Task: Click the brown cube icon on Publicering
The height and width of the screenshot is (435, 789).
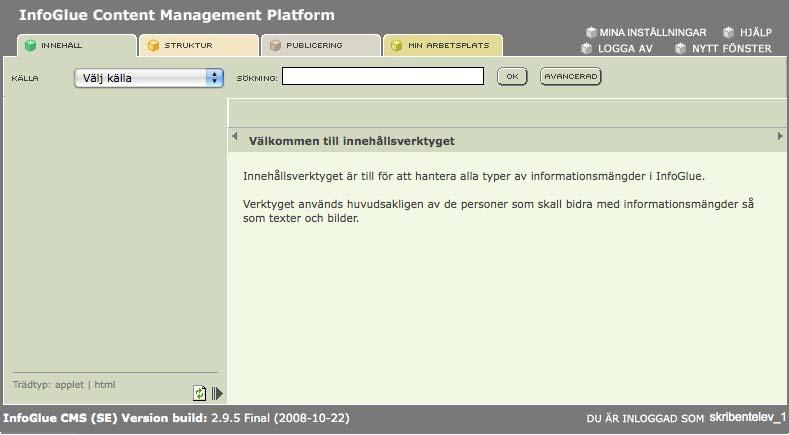Action: [x=275, y=45]
